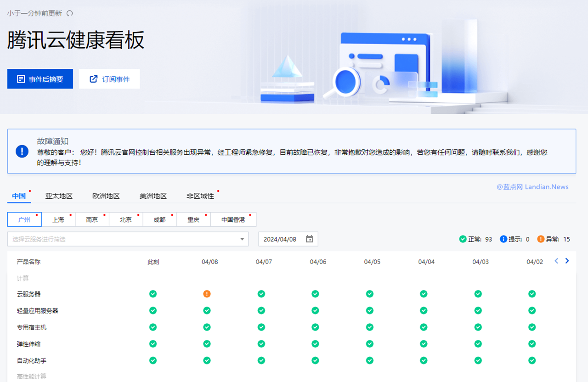
Task: Click the 腾讯云健康看板 page title
Action: pos(76,40)
